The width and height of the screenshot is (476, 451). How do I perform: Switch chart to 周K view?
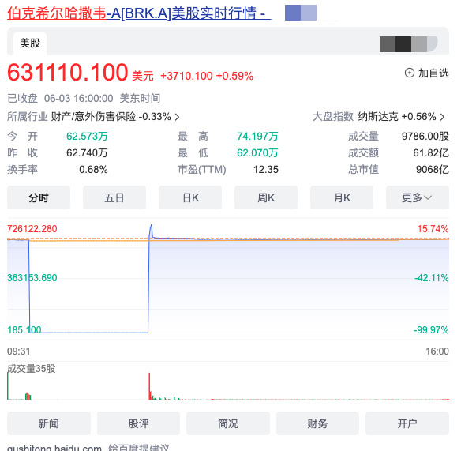(266, 197)
